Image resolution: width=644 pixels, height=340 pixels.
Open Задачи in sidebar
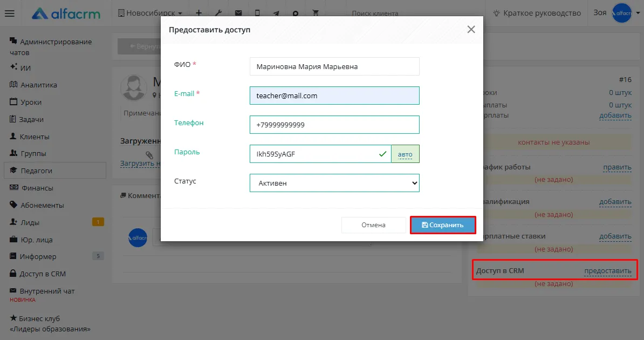click(26, 119)
